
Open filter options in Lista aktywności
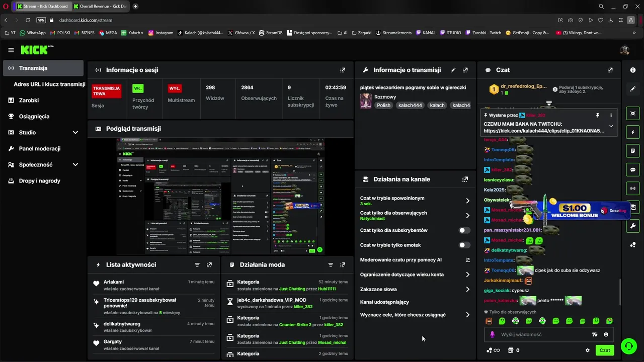(x=197, y=265)
